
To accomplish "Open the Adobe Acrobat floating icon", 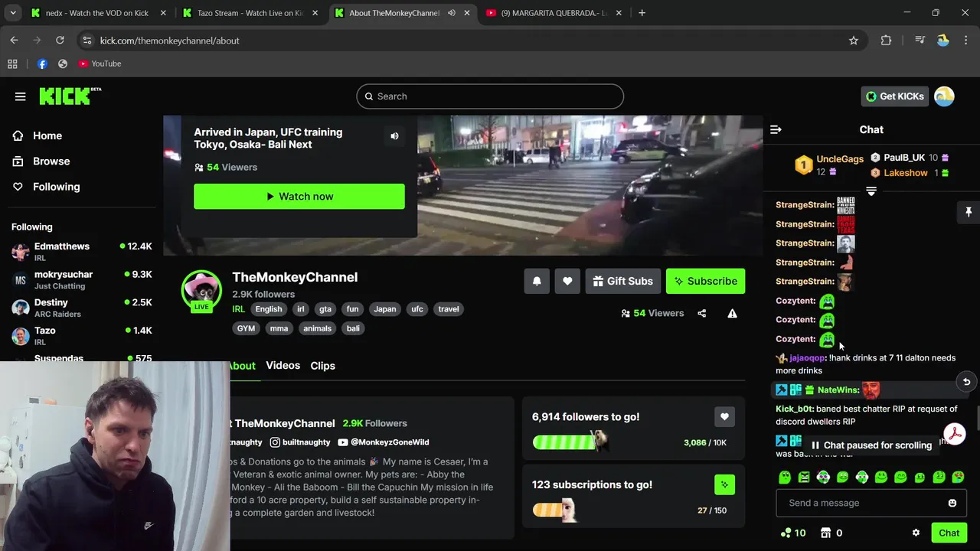I will click(954, 434).
